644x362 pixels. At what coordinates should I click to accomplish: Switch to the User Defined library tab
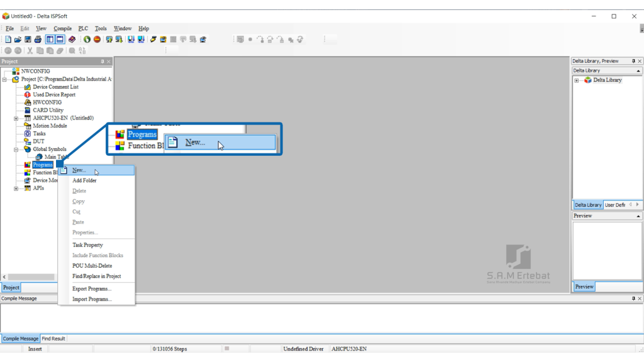pyautogui.click(x=615, y=205)
